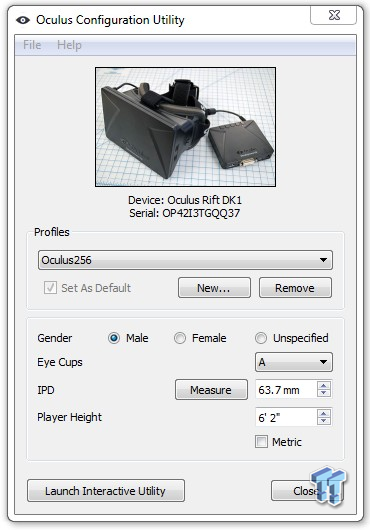Click IPD increase arrow

324,386
